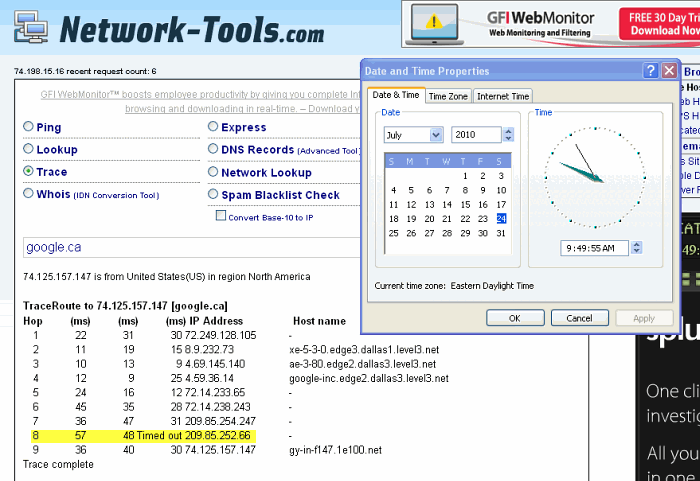Click the FREE 30 Day Trial download banner
700x481 pixels.
(661, 24)
